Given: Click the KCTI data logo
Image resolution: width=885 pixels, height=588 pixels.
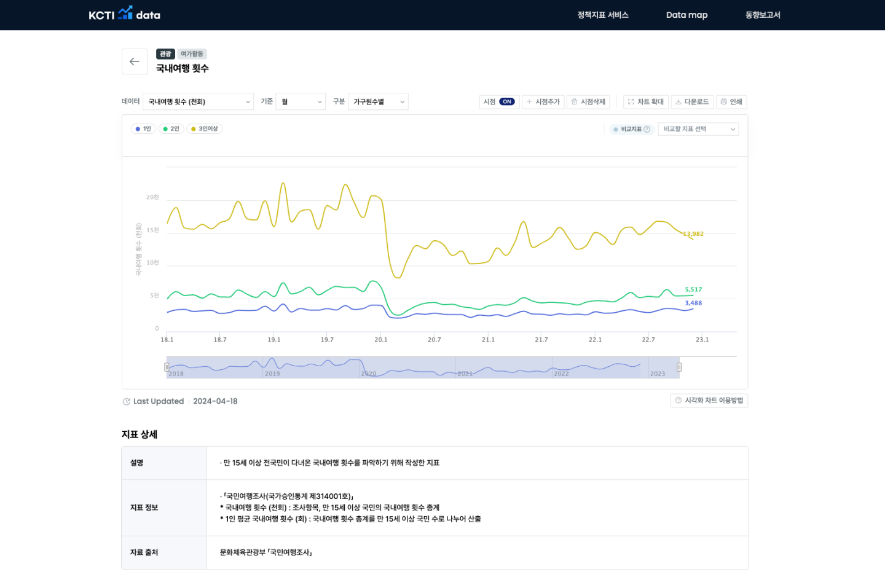Looking at the screenshot, I should (x=125, y=15).
